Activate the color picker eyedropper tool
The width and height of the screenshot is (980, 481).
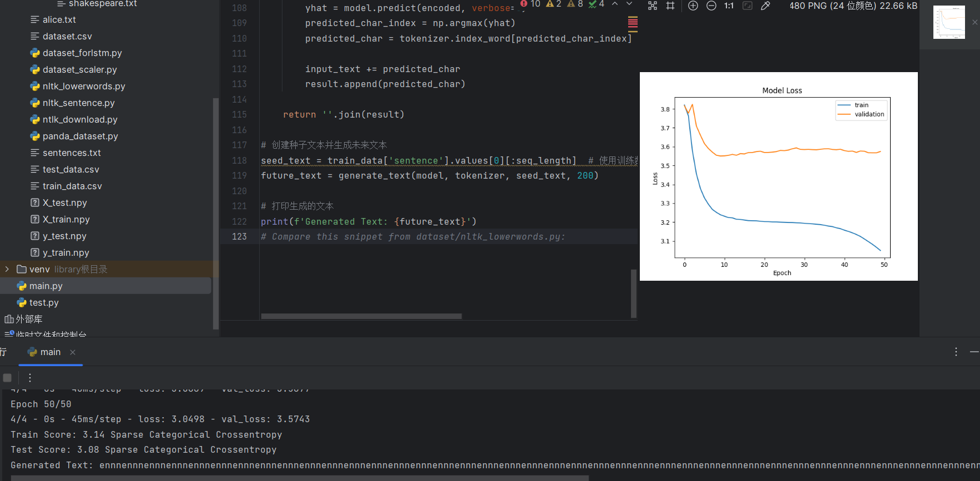(765, 6)
